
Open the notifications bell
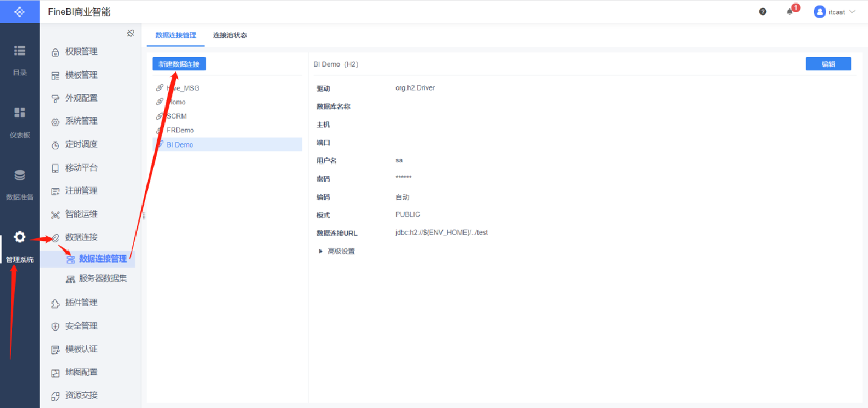[790, 12]
